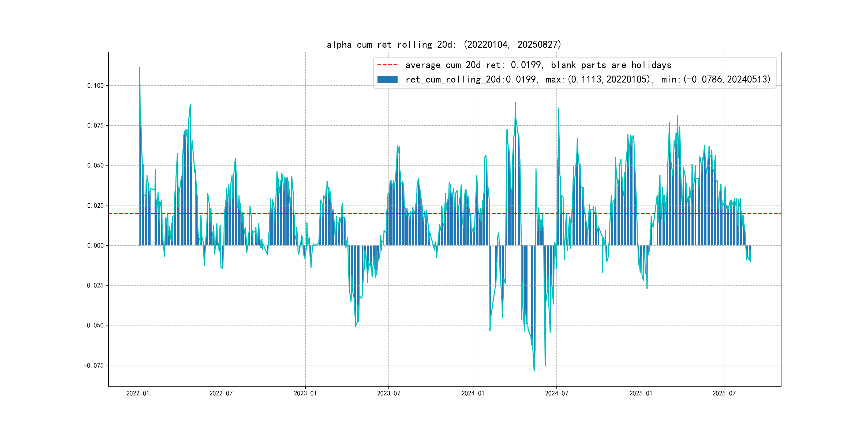This screenshot has width=868, height=434.
Task: Click the 0.050 y-axis tick label
Action: (x=95, y=166)
